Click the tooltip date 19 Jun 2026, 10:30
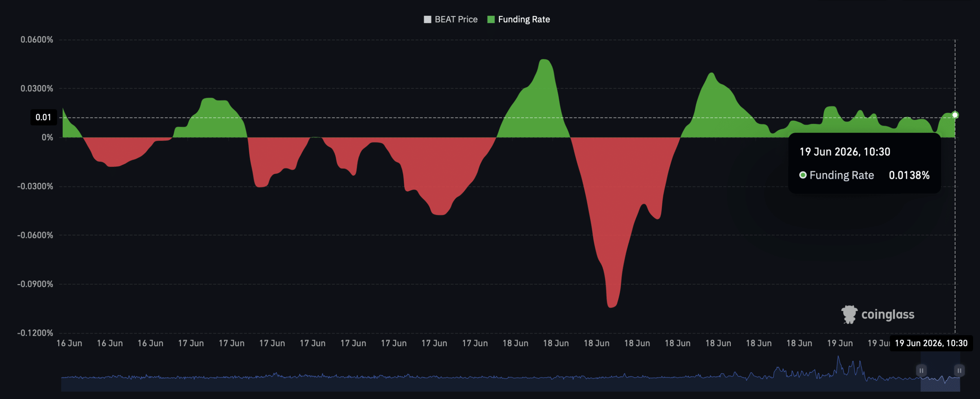Image resolution: width=980 pixels, height=399 pixels. tap(845, 152)
